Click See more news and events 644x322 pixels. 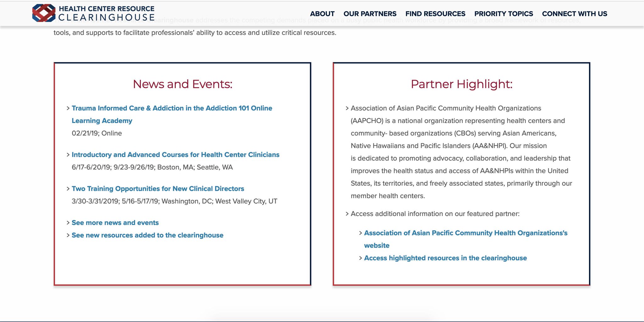pos(115,223)
